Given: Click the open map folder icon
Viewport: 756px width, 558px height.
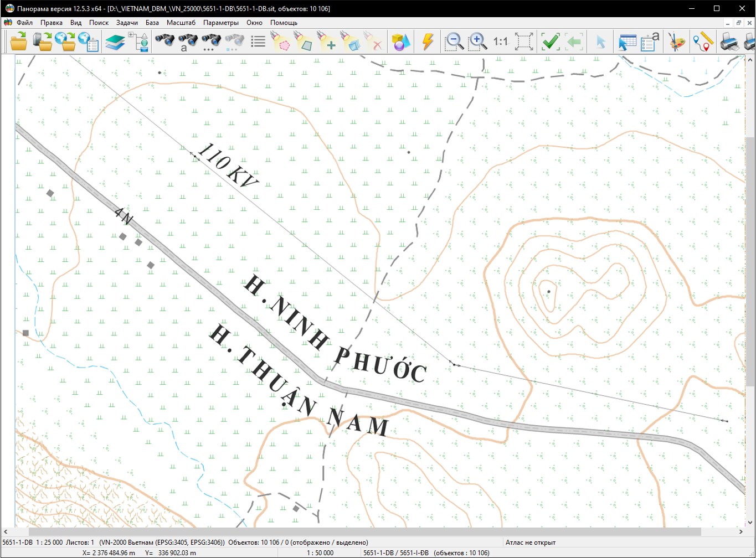Looking at the screenshot, I should 19,42.
